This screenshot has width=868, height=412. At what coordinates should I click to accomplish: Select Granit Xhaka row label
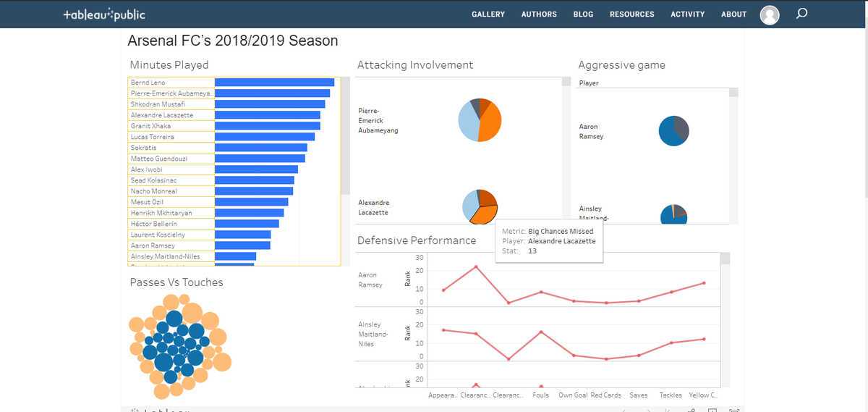click(171, 126)
